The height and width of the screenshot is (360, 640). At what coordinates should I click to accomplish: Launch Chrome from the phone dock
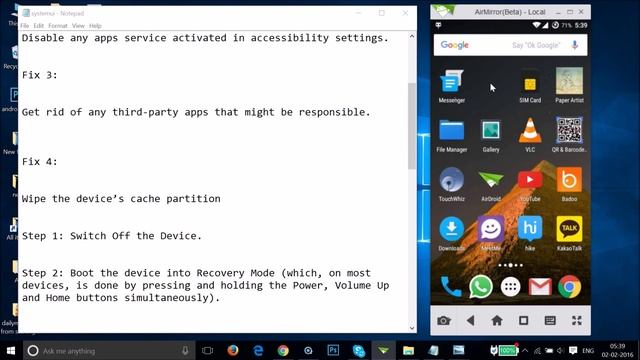point(569,287)
